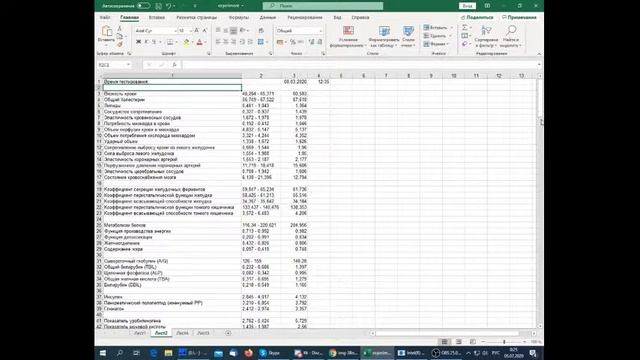Switch to the Formulas (Формулы) tab
The height and width of the screenshot is (360, 640).
click(x=239, y=18)
